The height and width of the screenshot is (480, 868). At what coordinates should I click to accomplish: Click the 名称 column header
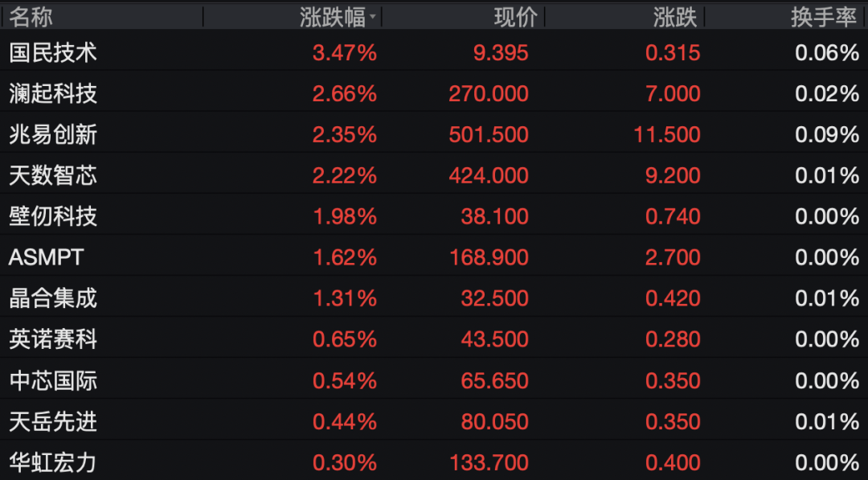tap(31, 17)
